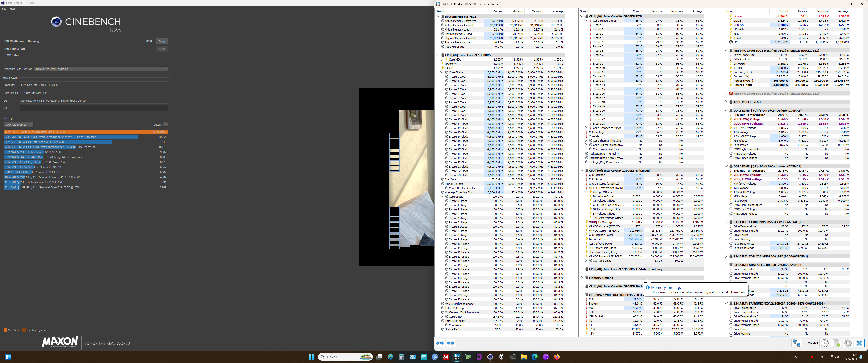Open HWiNFO sensor settings gear icon

pos(848,343)
